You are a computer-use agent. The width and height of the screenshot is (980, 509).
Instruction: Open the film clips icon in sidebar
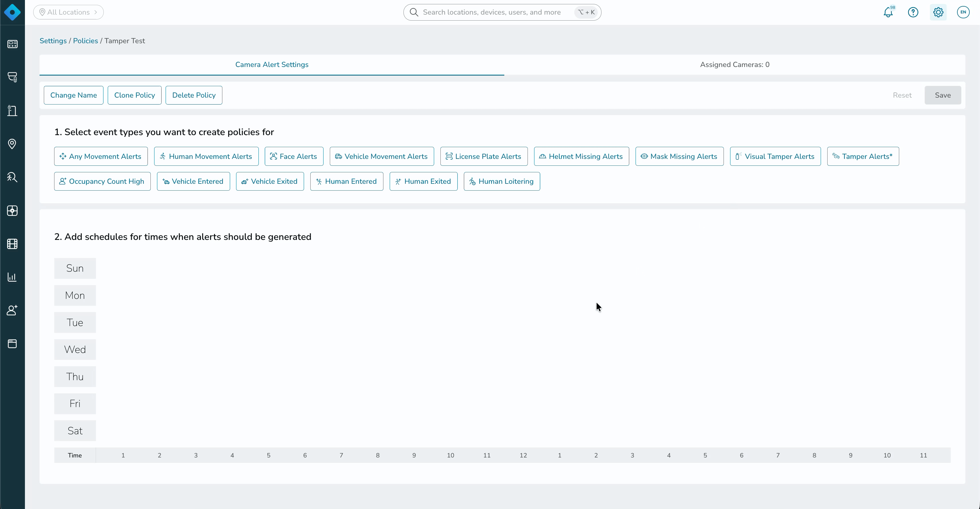[12, 244]
